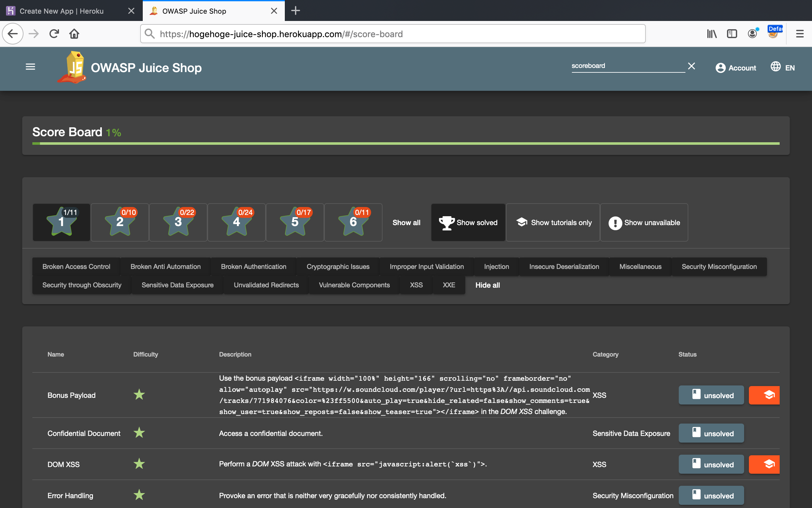Open the Firefox account icon
Image resolution: width=812 pixels, height=508 pixels.
pos(752,34)
